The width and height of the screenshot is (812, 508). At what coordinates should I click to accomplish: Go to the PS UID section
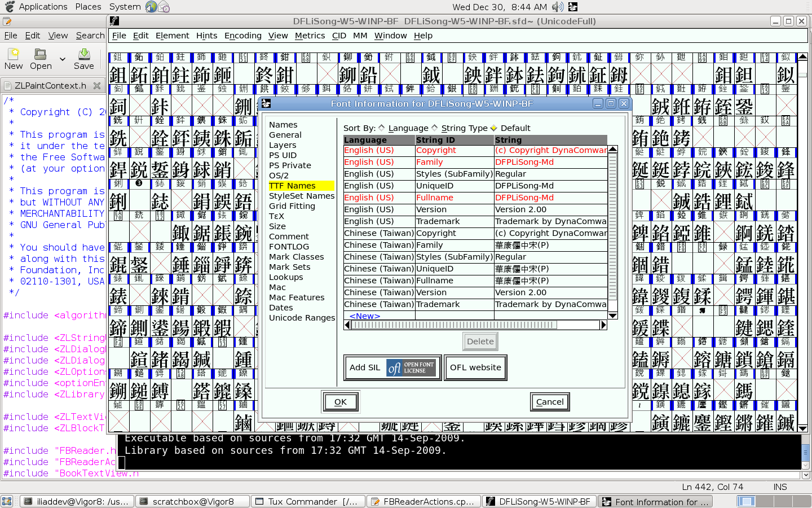tap(283, 155)
